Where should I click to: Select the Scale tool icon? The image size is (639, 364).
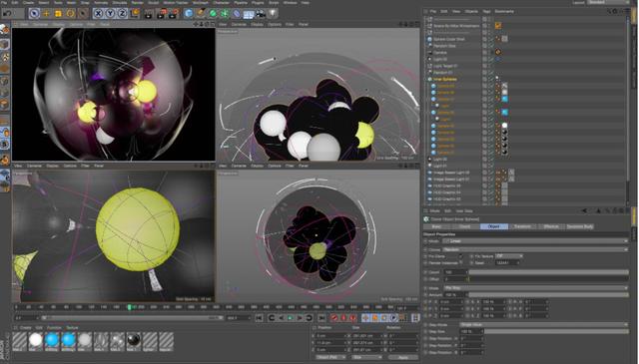[x=58, y=13]
